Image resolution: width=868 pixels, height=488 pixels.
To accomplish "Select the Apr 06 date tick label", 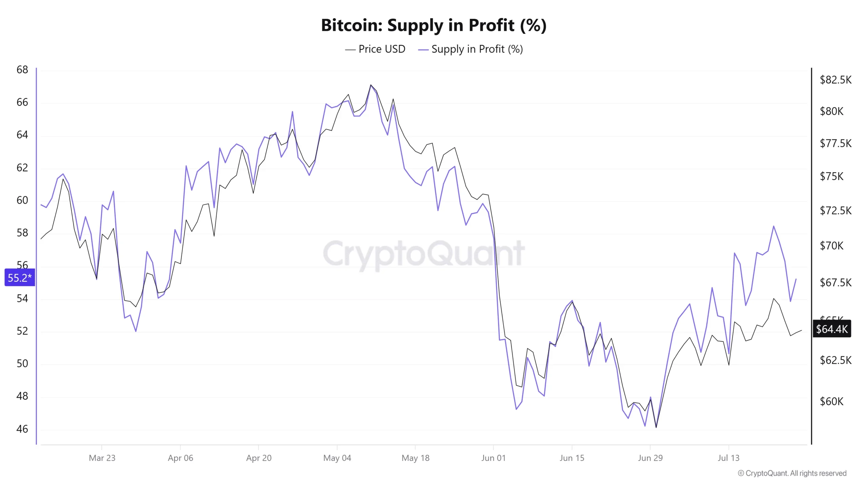I will coord(180,458).
